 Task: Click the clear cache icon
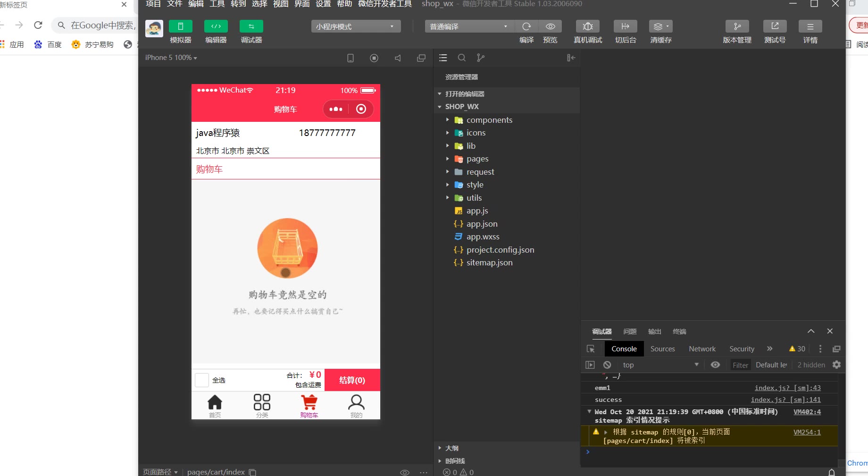660,27
